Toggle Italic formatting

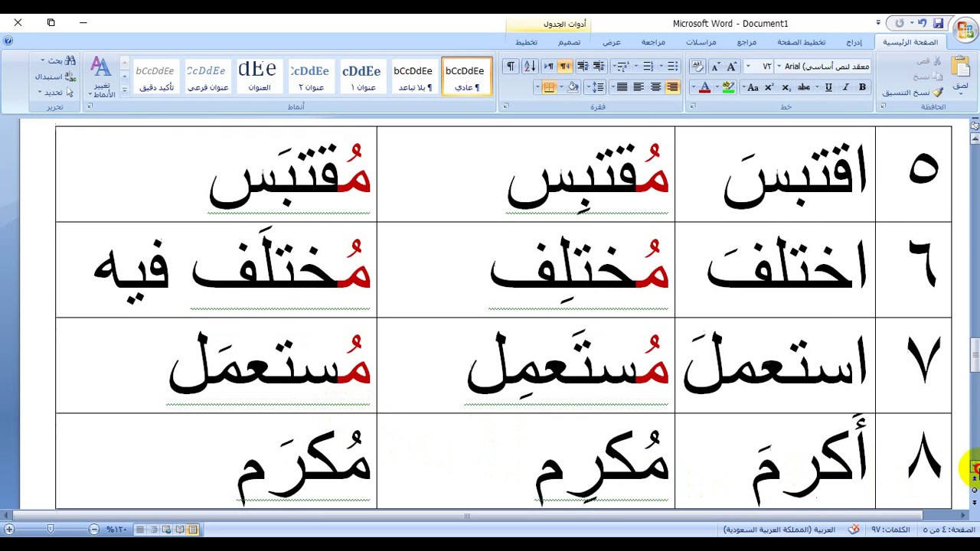pyautogui.click(x=845, y=87)
